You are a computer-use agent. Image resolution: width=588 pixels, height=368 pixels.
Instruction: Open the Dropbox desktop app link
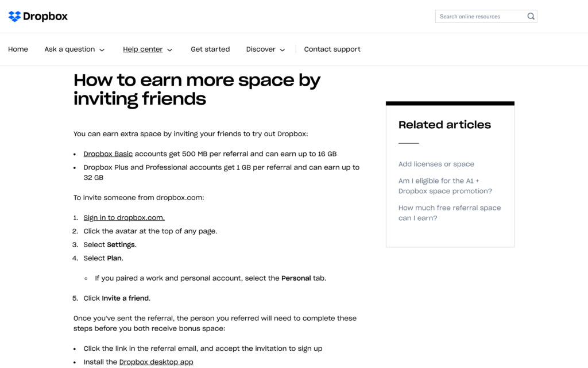[156, 362]
